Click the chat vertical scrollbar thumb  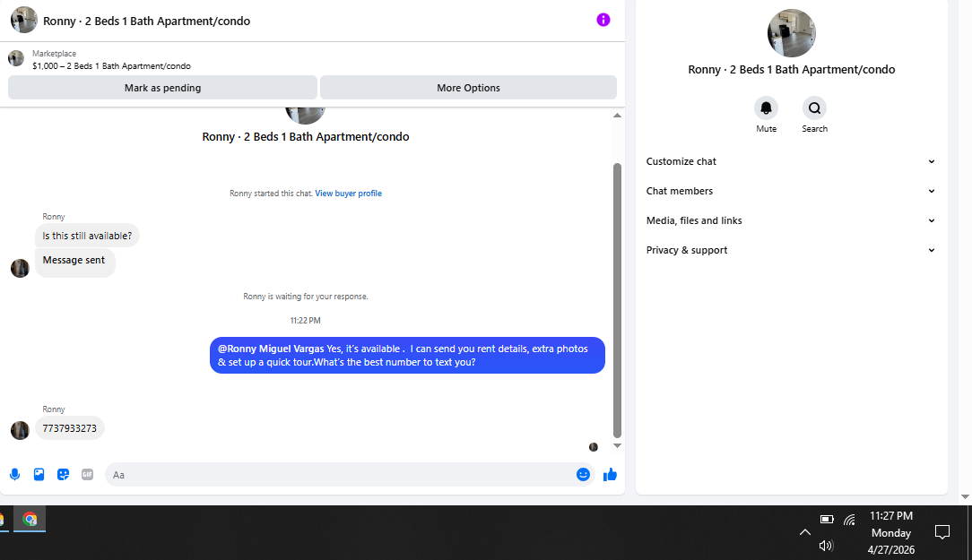(617, 300)
